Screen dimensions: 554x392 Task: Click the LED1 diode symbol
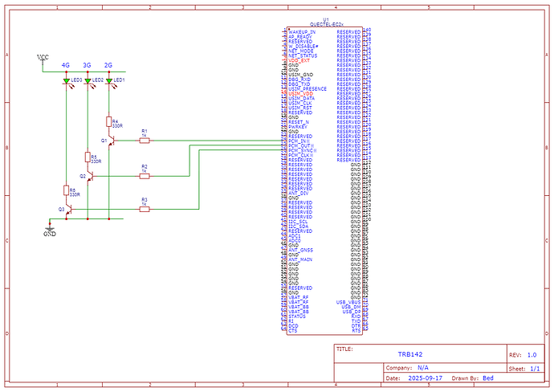tap(108, 81)
